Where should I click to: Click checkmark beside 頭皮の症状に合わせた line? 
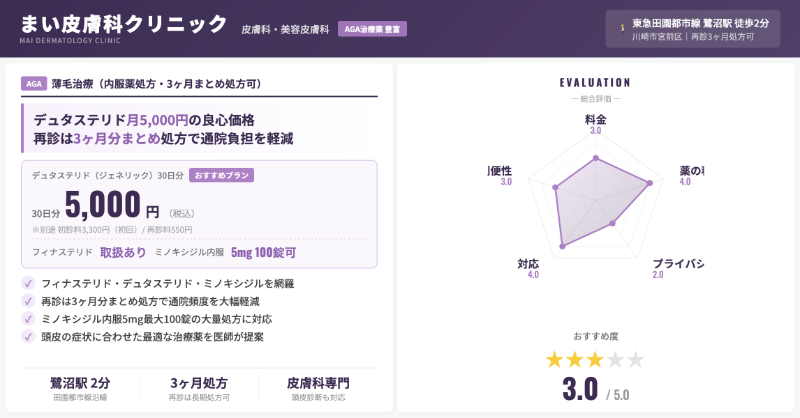pos(28,337)
